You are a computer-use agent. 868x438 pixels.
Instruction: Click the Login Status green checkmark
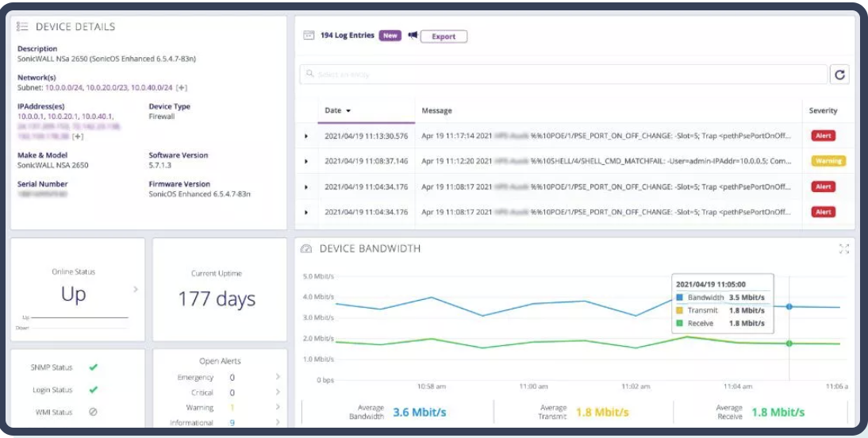click(93, 390)
